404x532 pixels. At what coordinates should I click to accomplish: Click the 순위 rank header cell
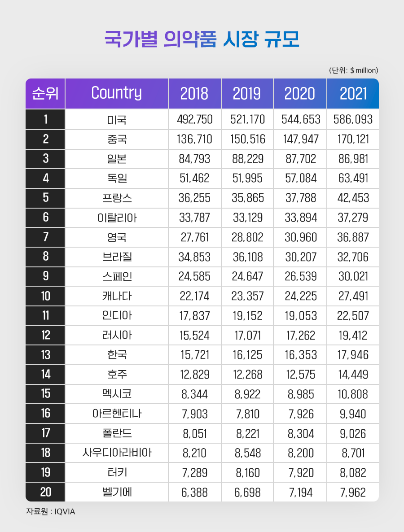tap(45, 93)
